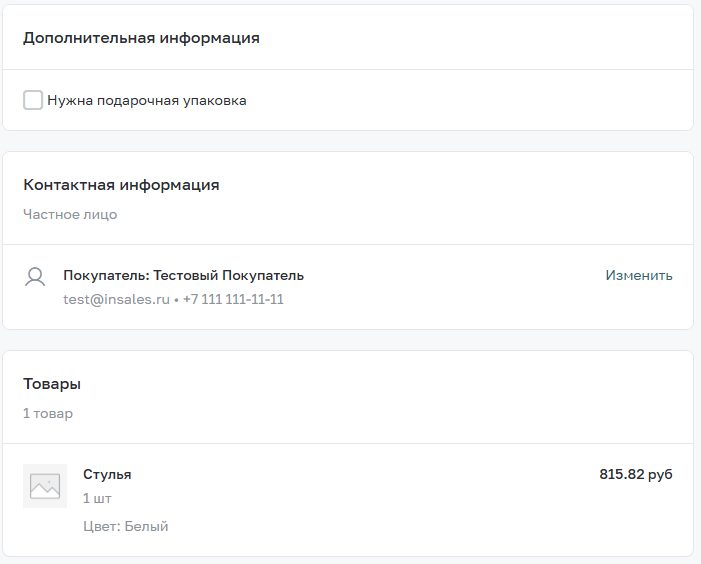The height and width of the screenshot is (564, 701).
Task: Click the 'Изменить' link for buyer
Action: [639, 275]
